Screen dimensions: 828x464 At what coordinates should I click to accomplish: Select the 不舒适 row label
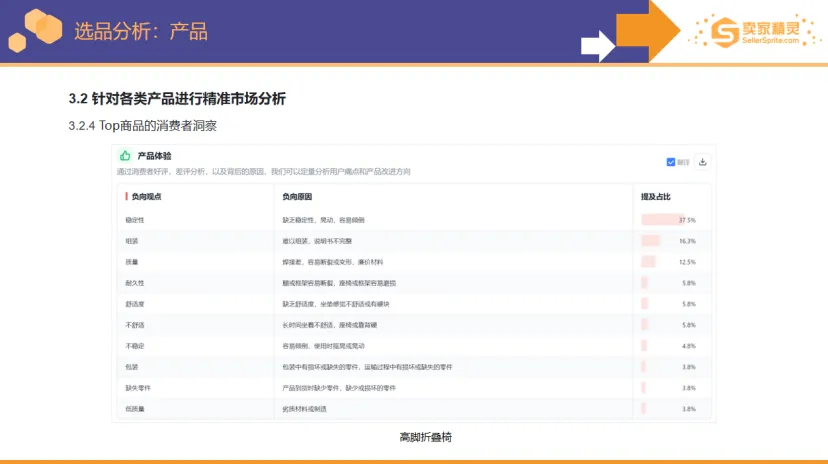(x=135, y=325)
